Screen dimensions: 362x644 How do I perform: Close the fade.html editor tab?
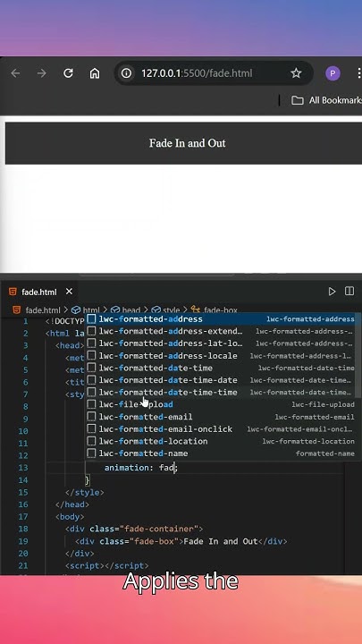tap(69, 292)
